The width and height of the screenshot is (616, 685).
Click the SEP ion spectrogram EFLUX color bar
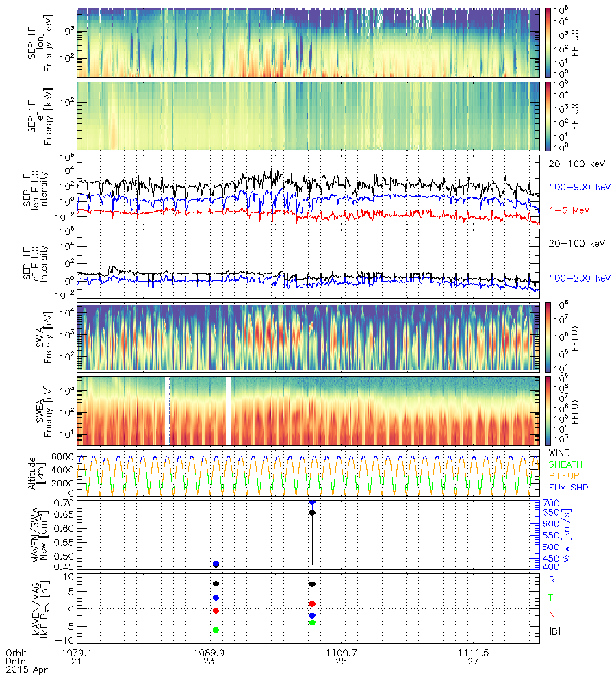[548, 42]
